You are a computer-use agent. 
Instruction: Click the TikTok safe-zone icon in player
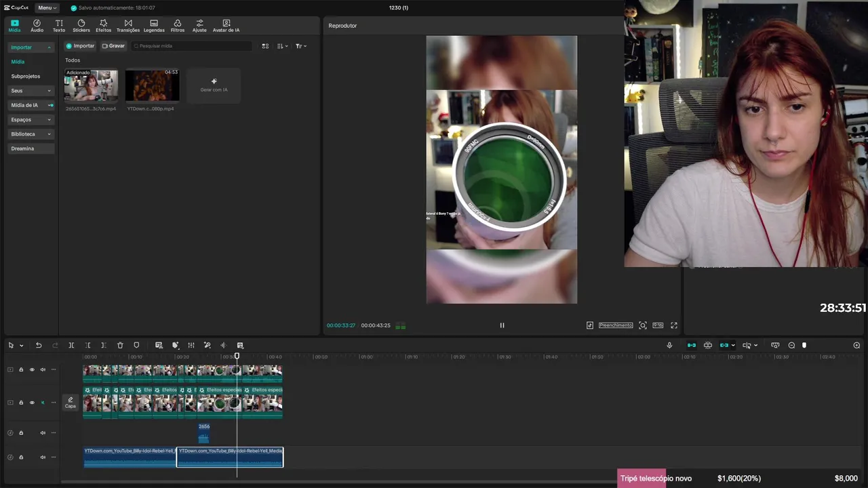tap(590, 325)
